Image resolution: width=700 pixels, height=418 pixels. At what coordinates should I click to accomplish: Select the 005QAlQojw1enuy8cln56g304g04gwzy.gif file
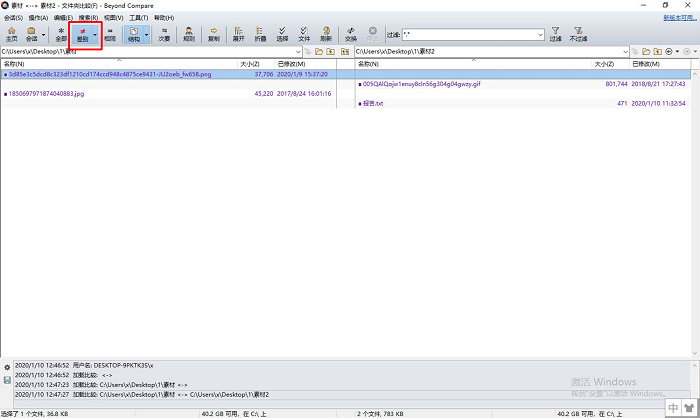tap(421, 84)
